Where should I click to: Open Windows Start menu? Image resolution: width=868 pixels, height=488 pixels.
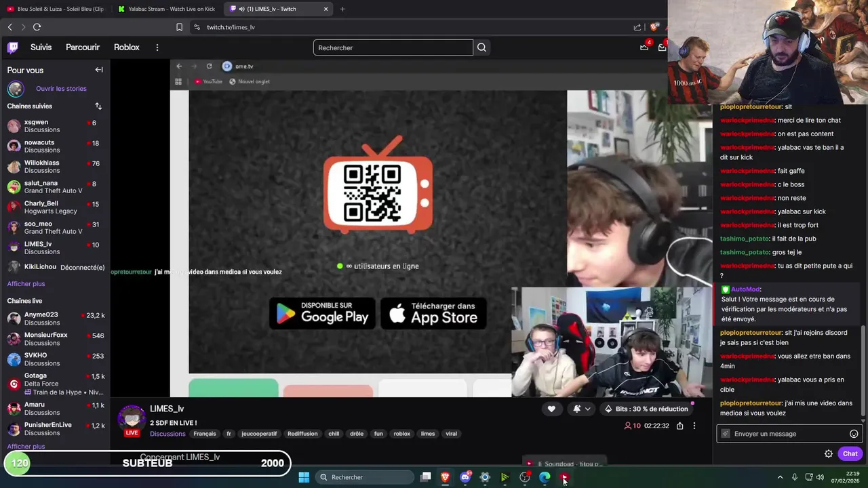tap(304, 477)
